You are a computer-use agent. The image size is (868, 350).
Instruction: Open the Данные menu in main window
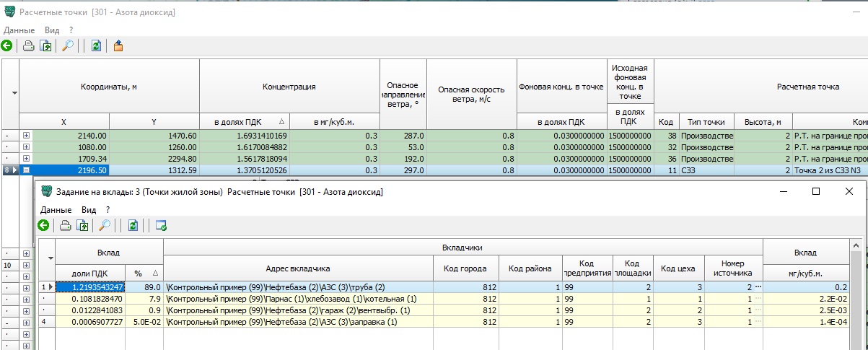[x=19, y=30]
